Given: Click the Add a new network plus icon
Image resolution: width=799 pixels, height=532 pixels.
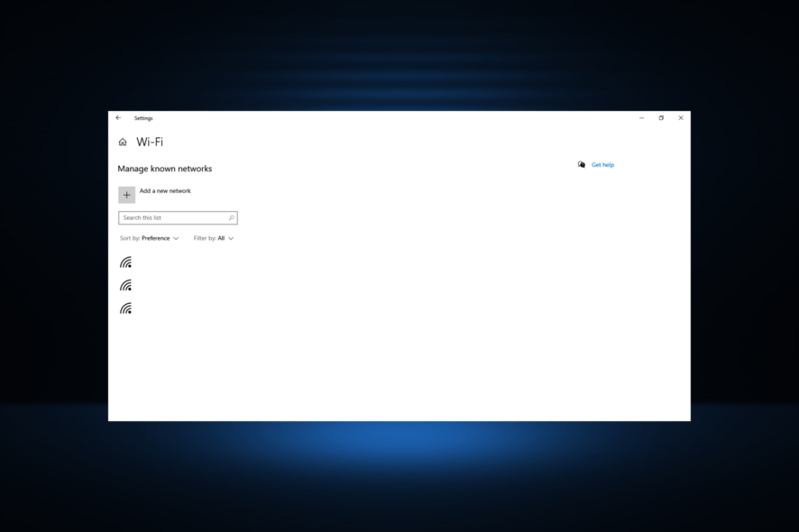Looking at the screenshot, I should (126, 194).
